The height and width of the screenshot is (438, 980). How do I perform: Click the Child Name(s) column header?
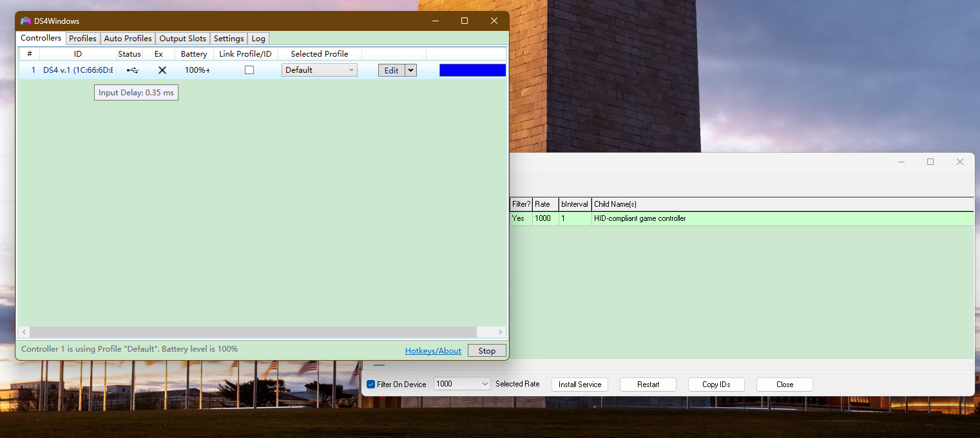782,204
